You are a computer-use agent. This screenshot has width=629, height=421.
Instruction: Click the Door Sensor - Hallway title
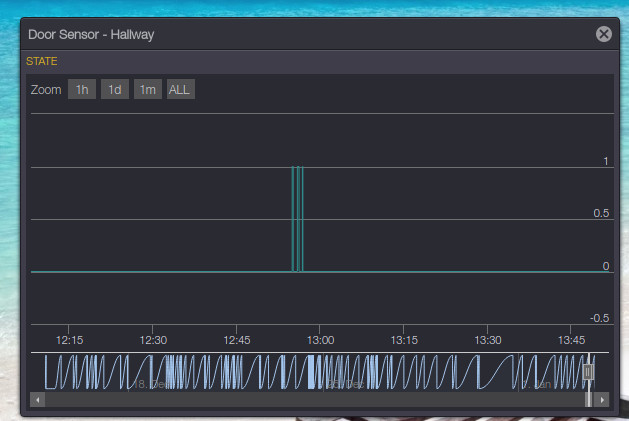[x=91, y=34]
